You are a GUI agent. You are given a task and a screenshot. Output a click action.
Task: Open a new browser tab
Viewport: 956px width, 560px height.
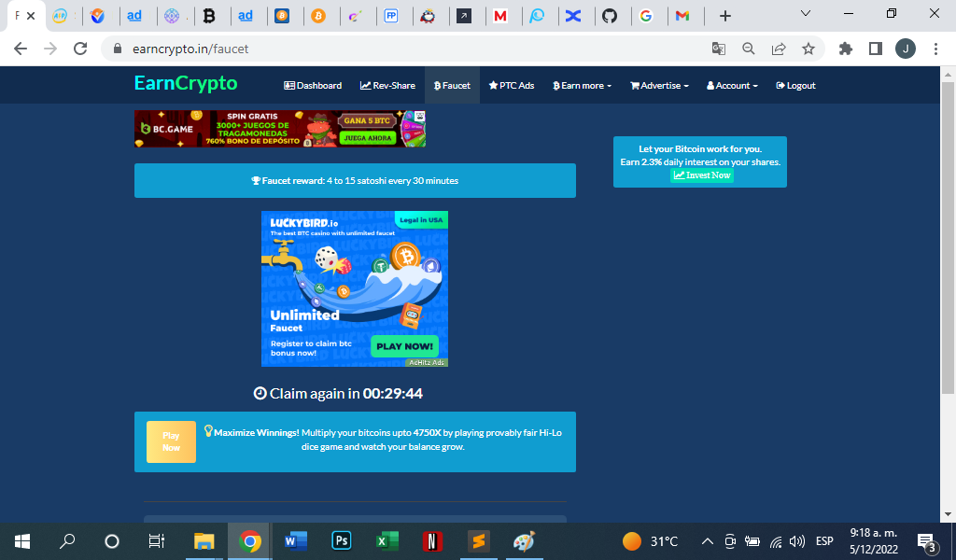pos(724,17)
